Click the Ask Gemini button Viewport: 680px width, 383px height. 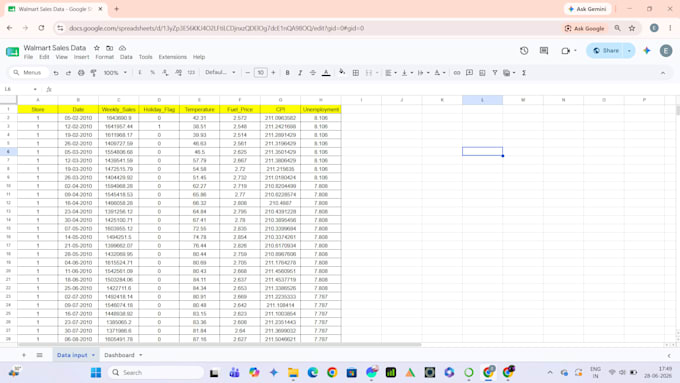[588, 9]
